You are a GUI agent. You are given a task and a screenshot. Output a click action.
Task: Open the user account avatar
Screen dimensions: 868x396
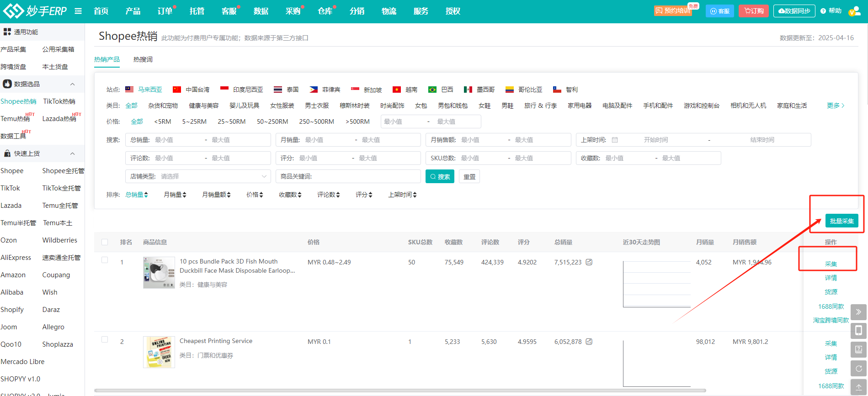[x=854, y=11]
